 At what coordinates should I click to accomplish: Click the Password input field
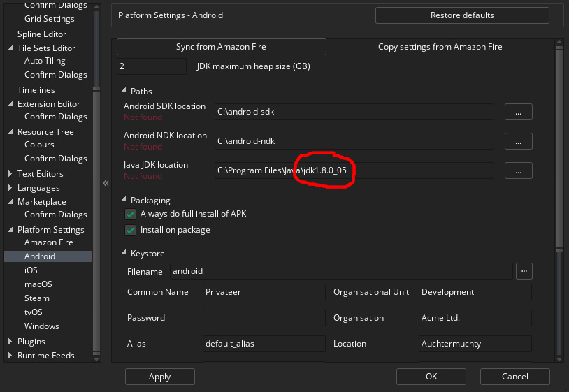tap(264, 318)
